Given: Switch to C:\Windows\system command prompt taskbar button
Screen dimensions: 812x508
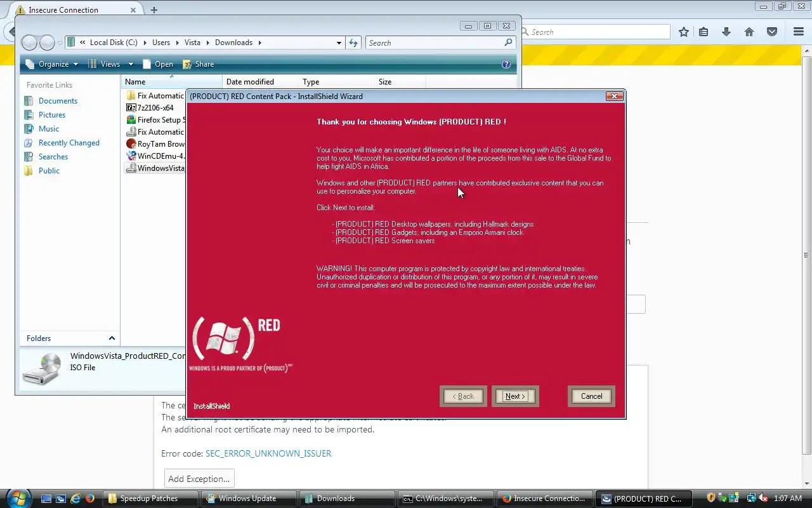Looking at the screenshot, I should point(445,498).
